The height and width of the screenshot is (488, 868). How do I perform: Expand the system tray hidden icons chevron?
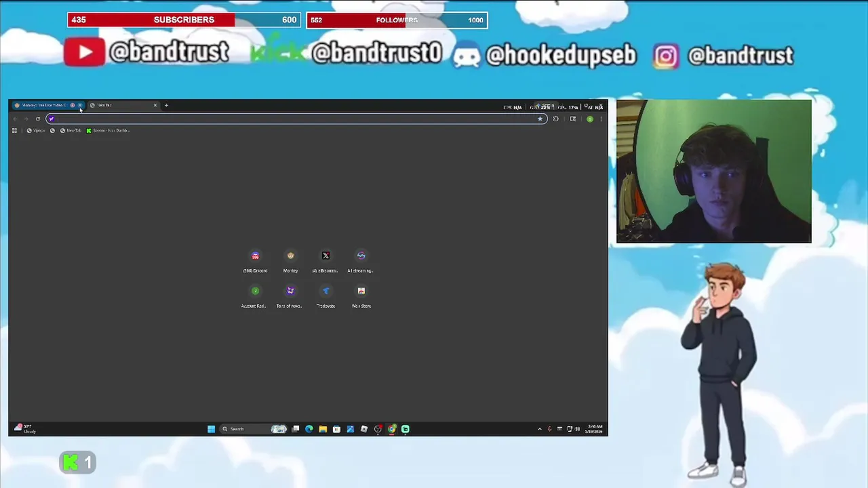tap(540, 428)
